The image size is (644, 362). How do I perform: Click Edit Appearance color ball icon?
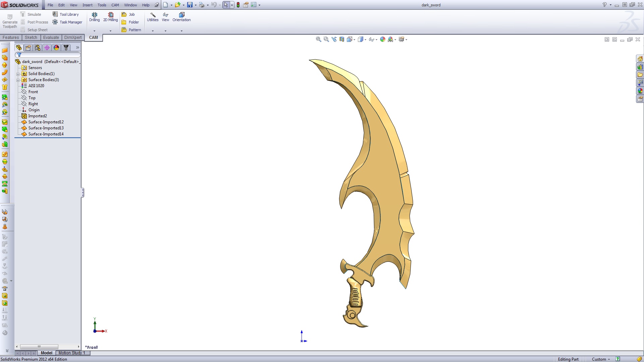point(383,39)
